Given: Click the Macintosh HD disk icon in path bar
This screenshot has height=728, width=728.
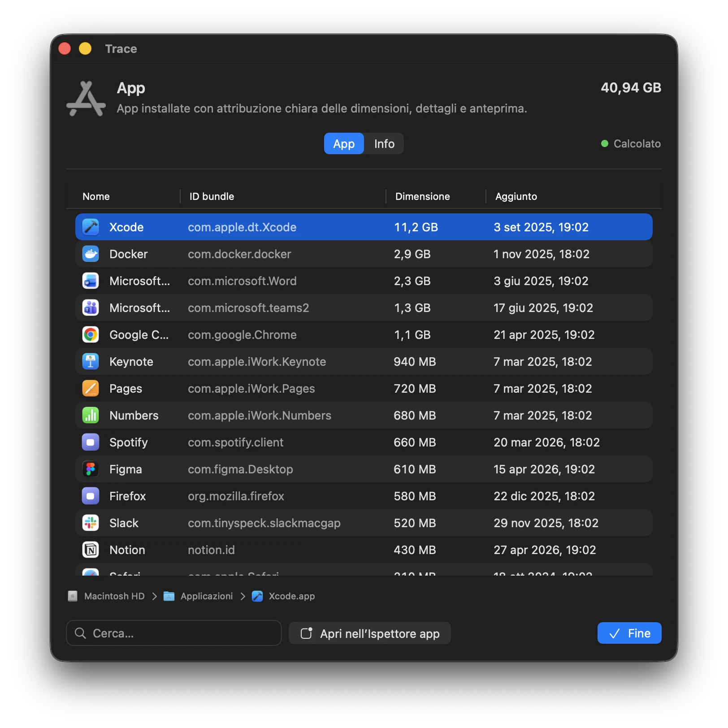Looking at the screenshot, I should pyautogui.click(x=73, y=596).
